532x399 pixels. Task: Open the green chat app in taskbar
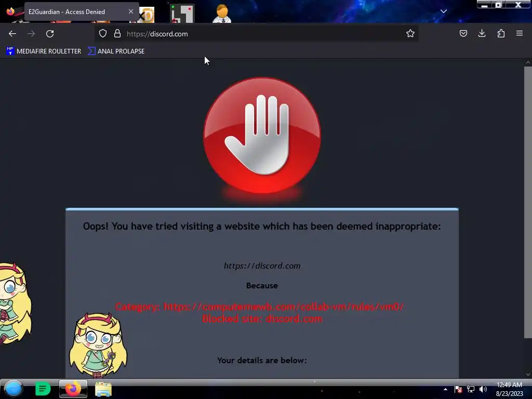click(43, 389)
